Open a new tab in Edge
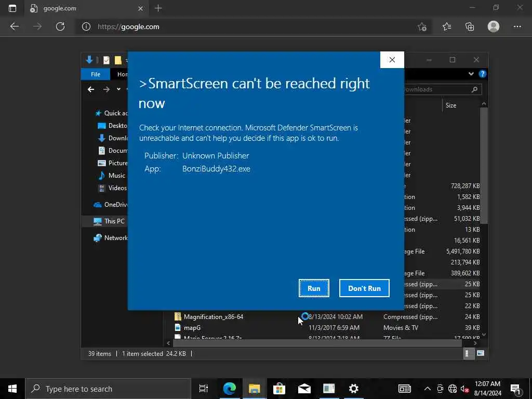Screen dimensions: 532x399 pyautogui.click(x=158, y=8)
